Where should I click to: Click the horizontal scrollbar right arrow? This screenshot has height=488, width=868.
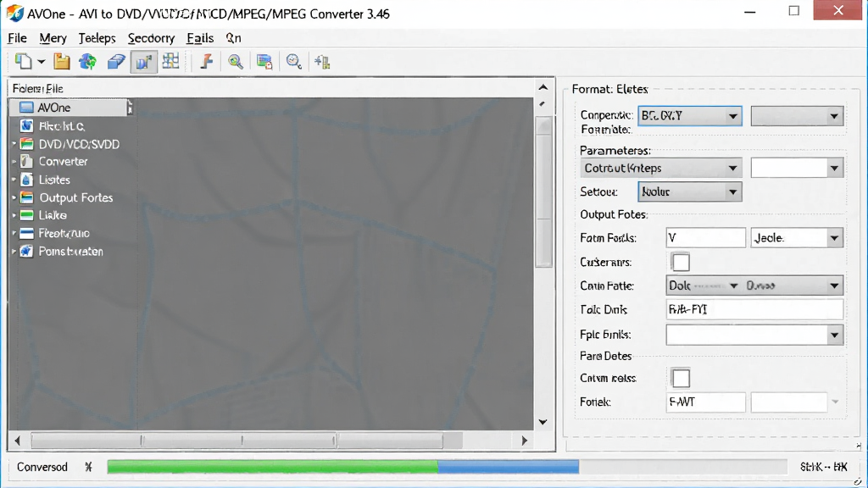tap(524, 441)
